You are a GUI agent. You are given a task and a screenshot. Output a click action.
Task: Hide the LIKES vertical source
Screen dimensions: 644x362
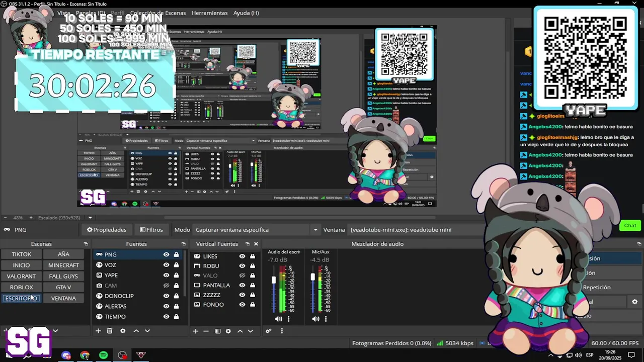tap(242, 256)
